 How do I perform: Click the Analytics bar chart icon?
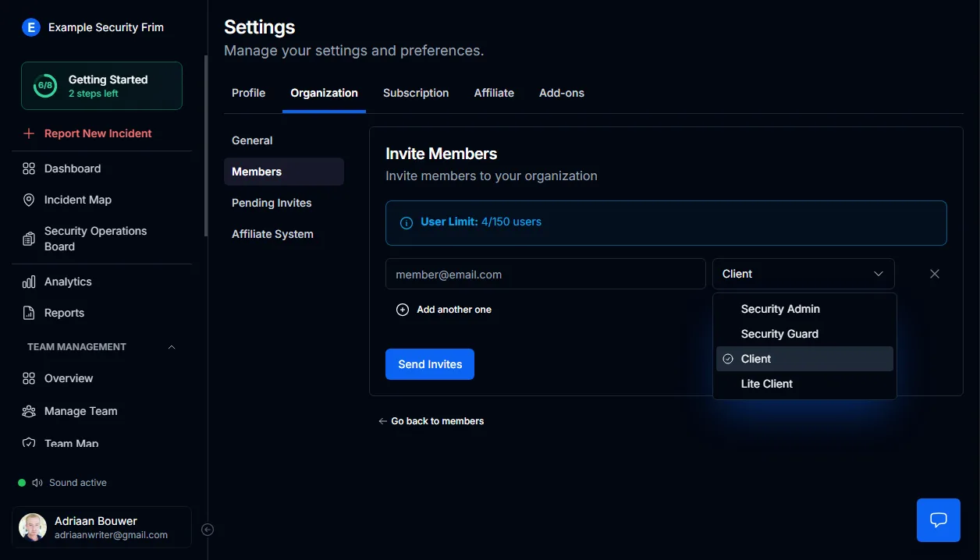click(x=29, y=282)
